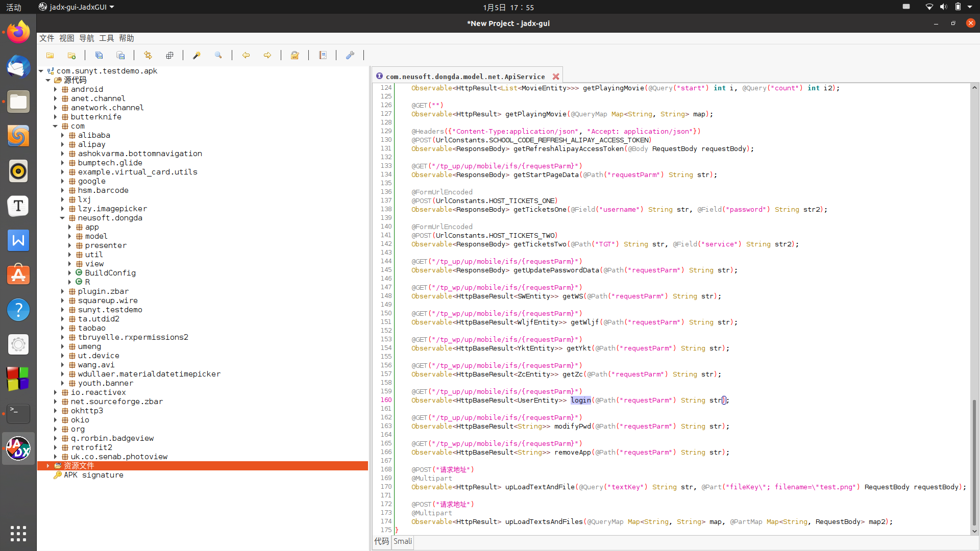Toggle the Deobfuscation padlock button
The height and width of the screenshot is (551, 980).
pos(295,55)
